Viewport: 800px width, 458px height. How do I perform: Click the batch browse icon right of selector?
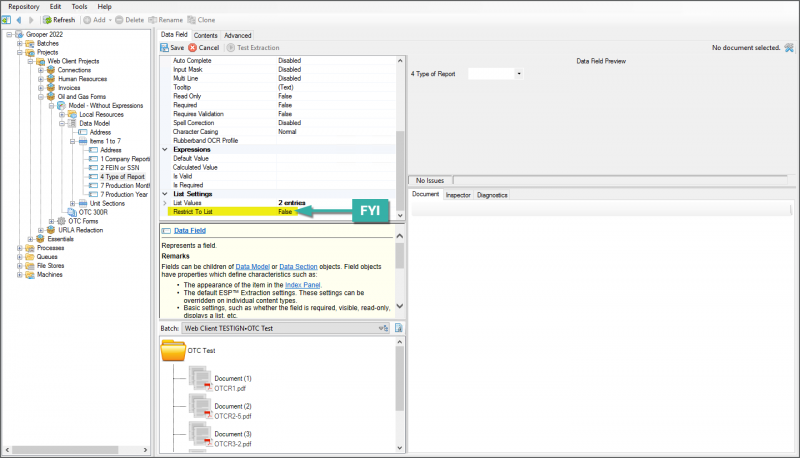coord(398,328)
